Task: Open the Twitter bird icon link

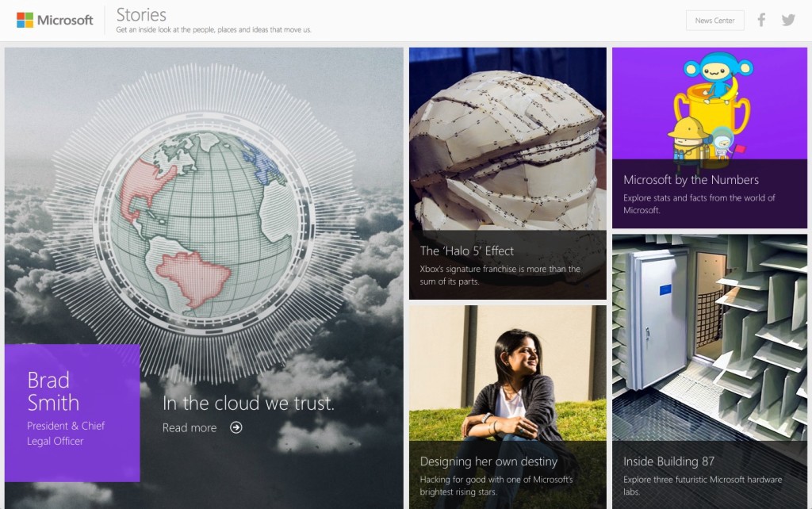Action: (x=788, y=20)
